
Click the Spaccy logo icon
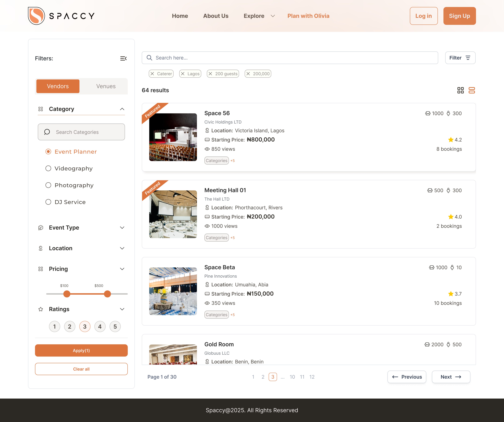pos(36,16)
